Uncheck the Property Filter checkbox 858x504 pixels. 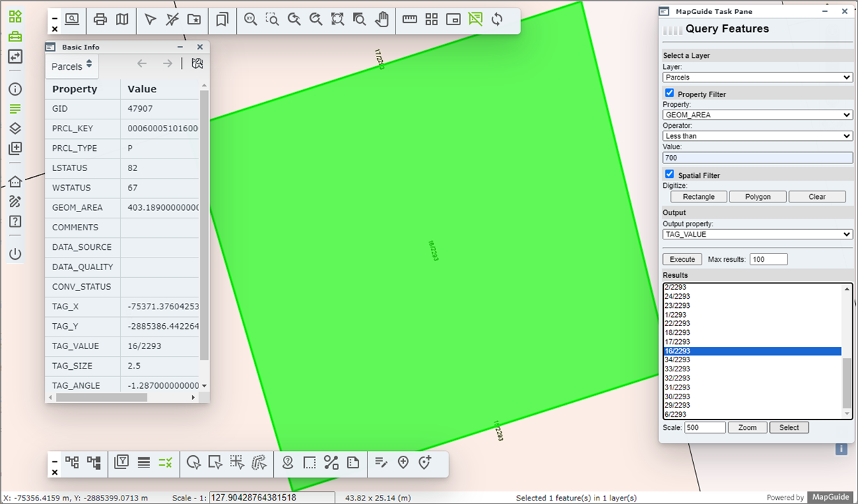tap(669, 94)
